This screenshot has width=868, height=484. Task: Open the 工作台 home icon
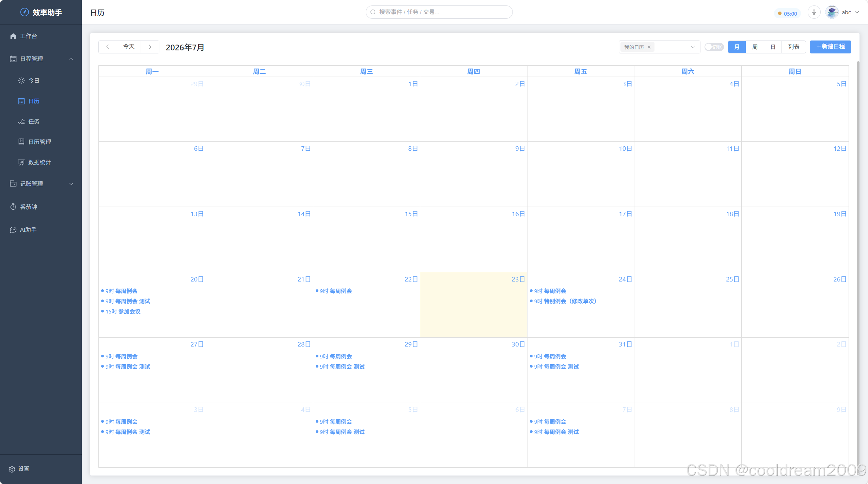pyautogui.click(x=13, y=36)
